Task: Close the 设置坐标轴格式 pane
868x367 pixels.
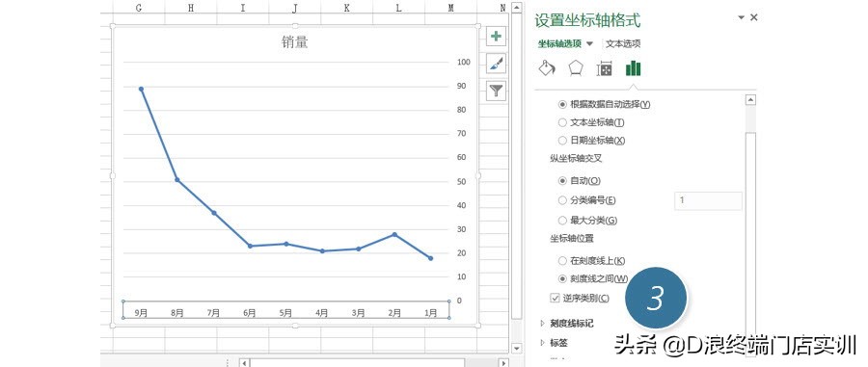Action: tap(753, 17)
